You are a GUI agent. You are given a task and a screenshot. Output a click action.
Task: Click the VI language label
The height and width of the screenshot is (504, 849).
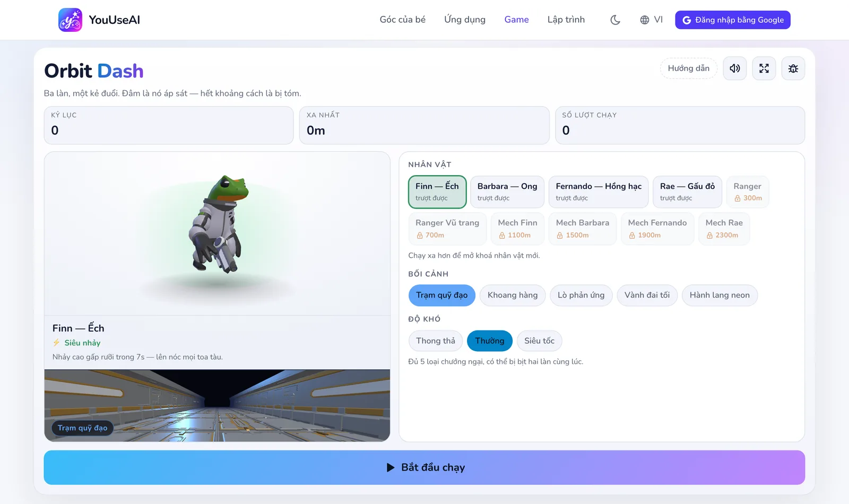(659, 20)
